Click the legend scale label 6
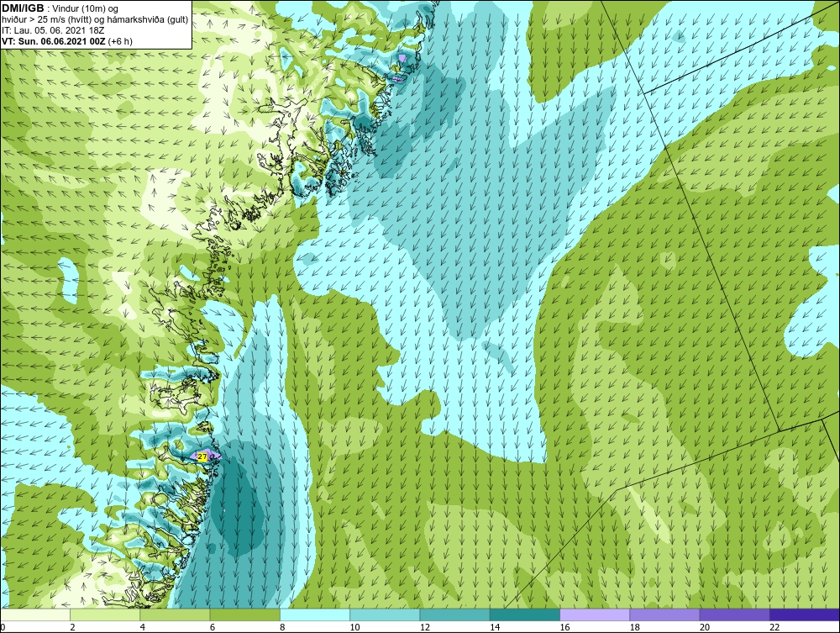Image resolution: width=840 pixels, height=633 pixels. 213,628
